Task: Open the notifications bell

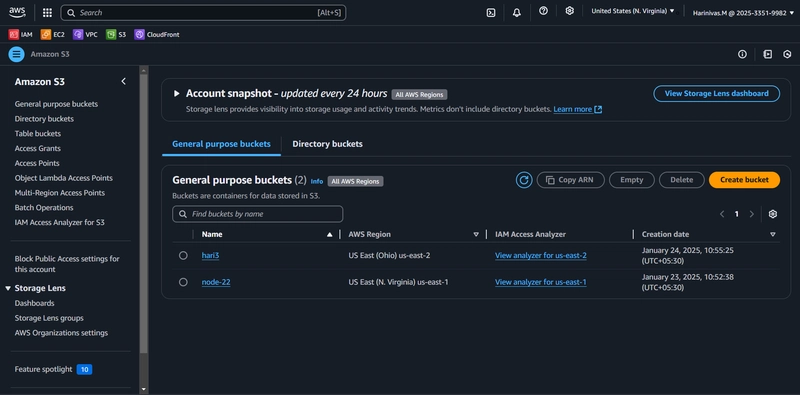Action: click(517, 13)
